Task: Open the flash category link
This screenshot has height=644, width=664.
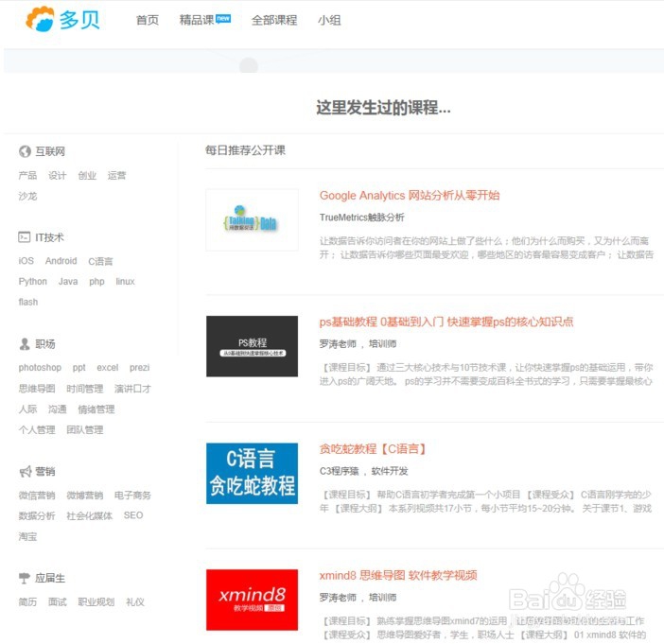Action: coord(28,302)
